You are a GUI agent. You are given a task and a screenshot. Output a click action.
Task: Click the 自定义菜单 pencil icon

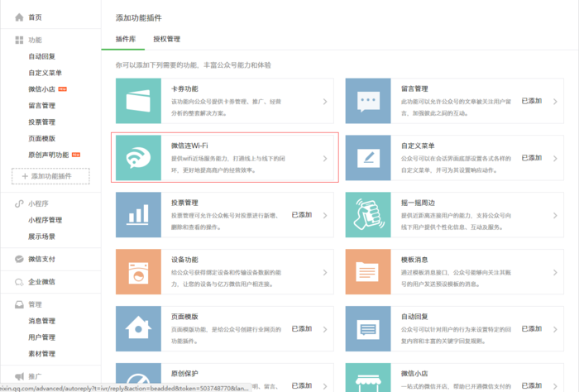[x=367, y=157]
